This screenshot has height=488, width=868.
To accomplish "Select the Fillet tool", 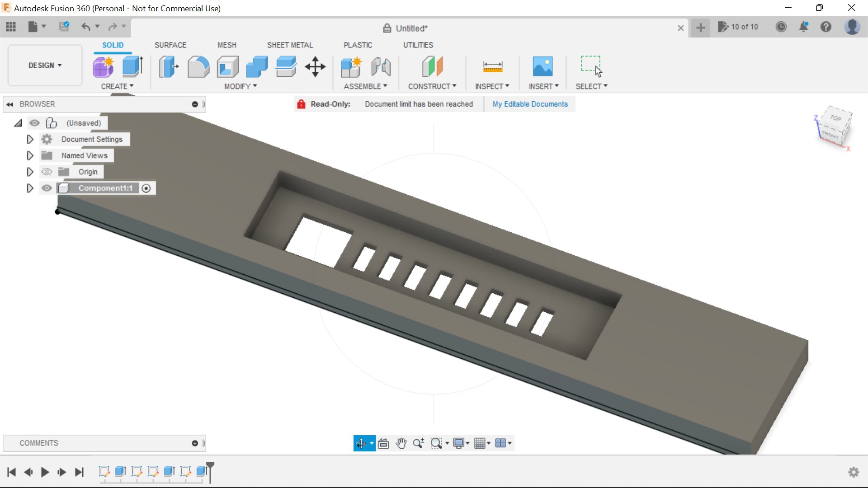I will pos(198,66).
